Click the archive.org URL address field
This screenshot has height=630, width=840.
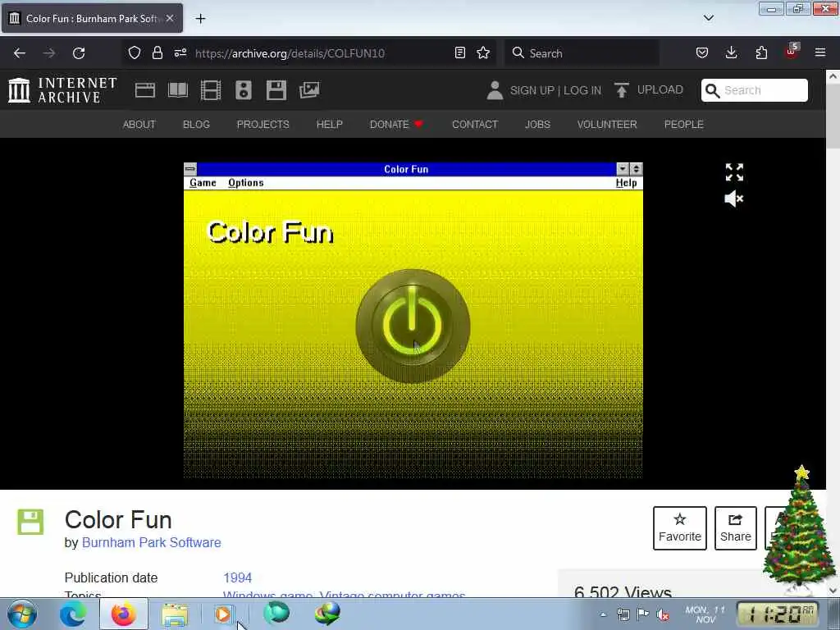click(x=290, y=53)
